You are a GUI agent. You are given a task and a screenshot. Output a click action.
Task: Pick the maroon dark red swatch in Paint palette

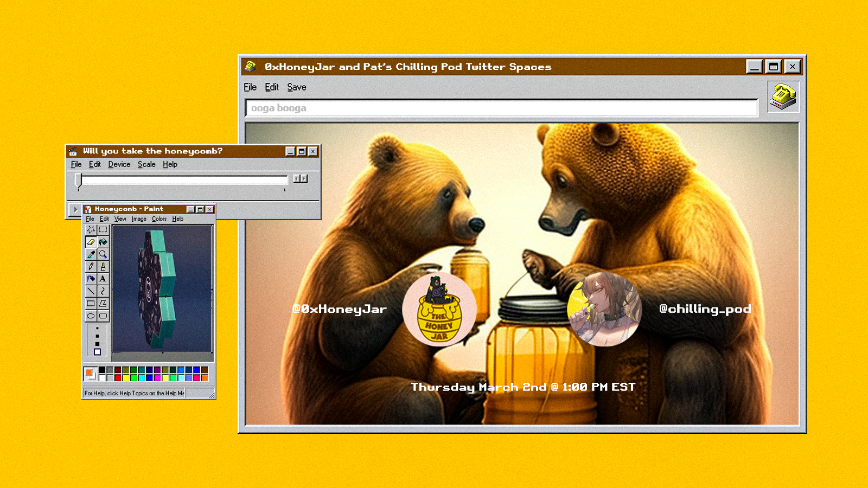[x=118, y=370]
